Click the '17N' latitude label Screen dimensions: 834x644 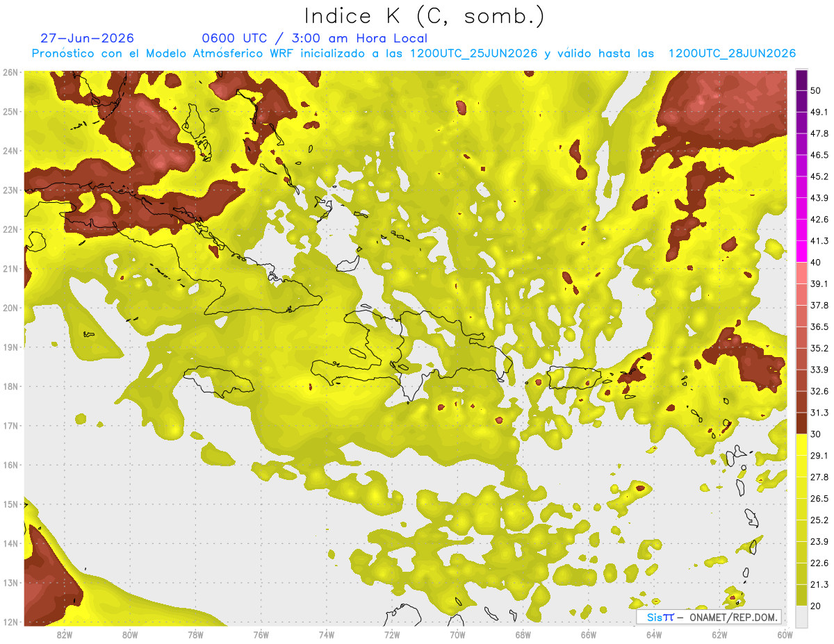[10, 425]
